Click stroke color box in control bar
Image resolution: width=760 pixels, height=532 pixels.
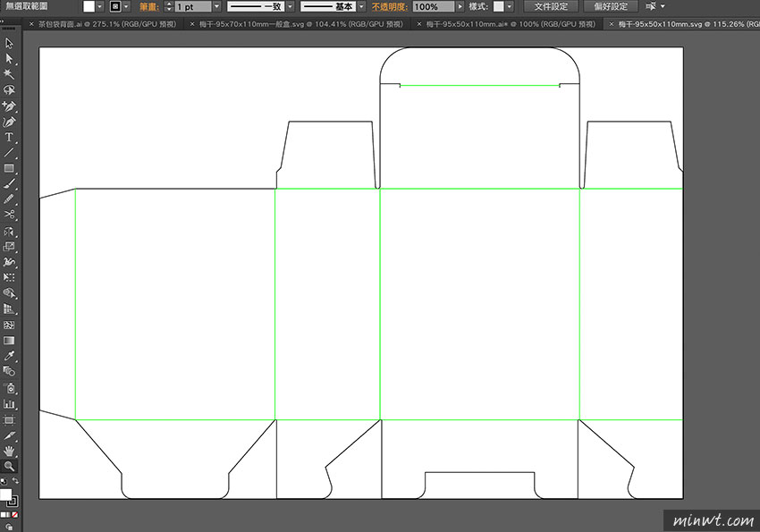tap(115, 6)
